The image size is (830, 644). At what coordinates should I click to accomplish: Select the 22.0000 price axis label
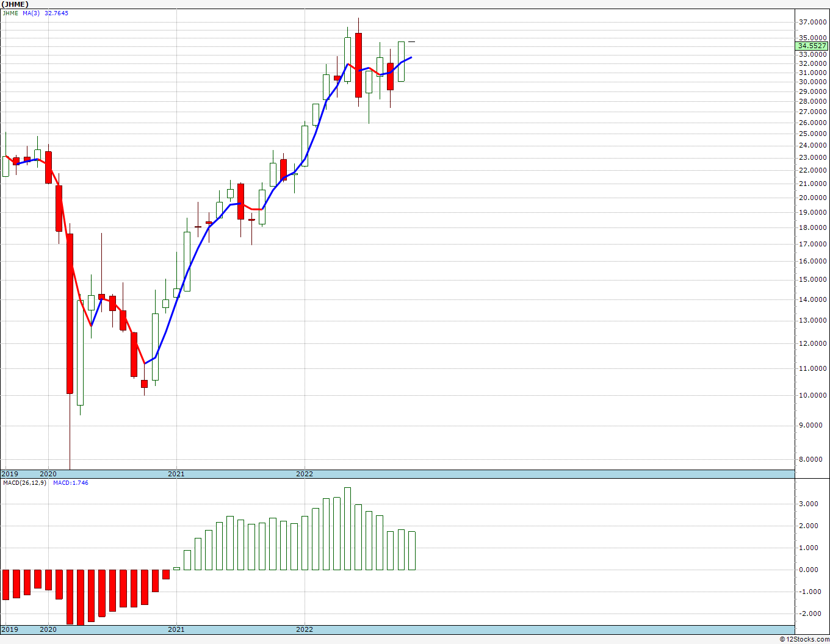tap(814, 170)
